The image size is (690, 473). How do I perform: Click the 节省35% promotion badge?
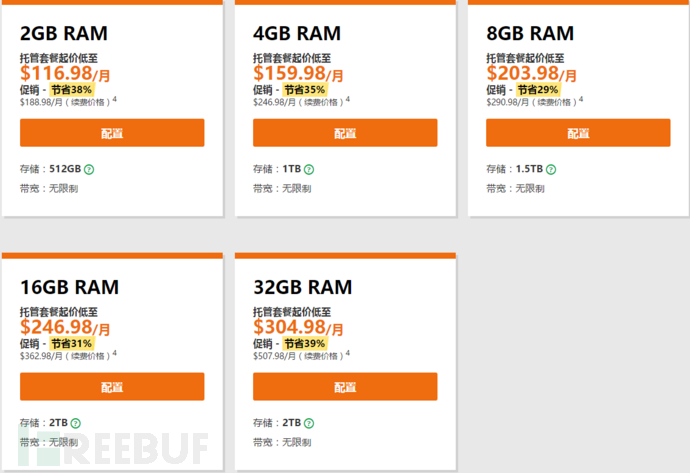tap(304, 89)
